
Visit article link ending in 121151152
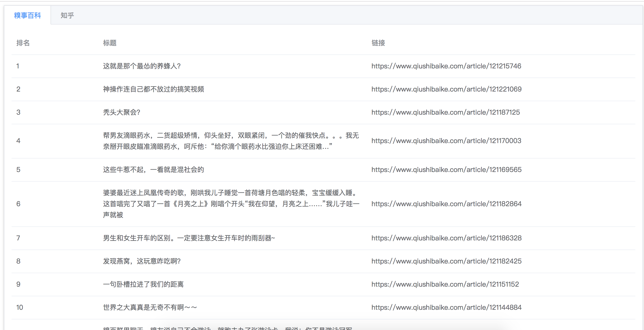click(445, 284)
